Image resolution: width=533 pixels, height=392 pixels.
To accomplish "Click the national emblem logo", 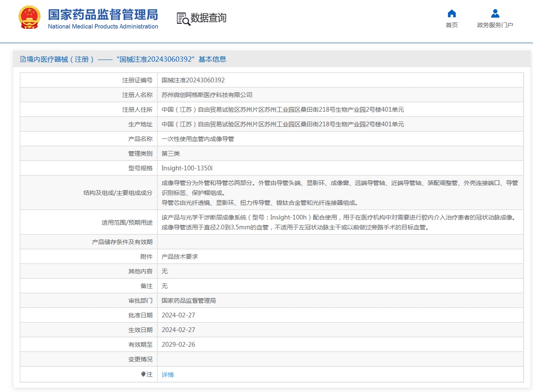I will click(29, 17).
